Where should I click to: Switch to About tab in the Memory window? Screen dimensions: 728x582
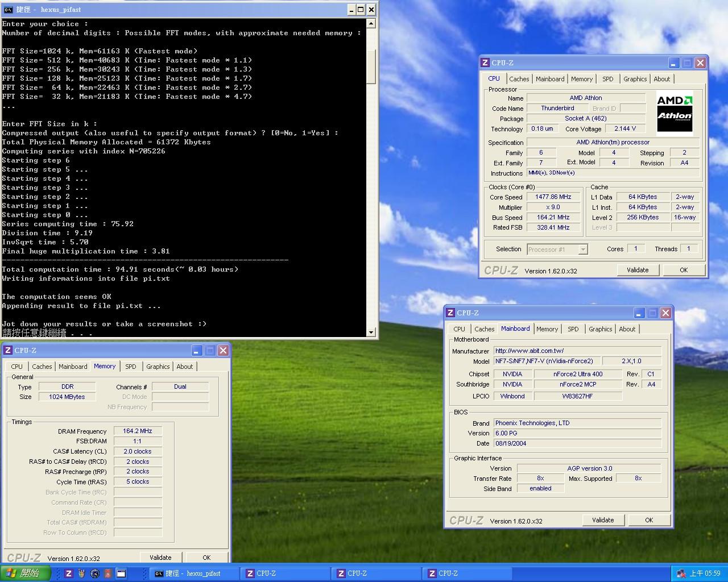pyautogui.click(x=184, y=367)
